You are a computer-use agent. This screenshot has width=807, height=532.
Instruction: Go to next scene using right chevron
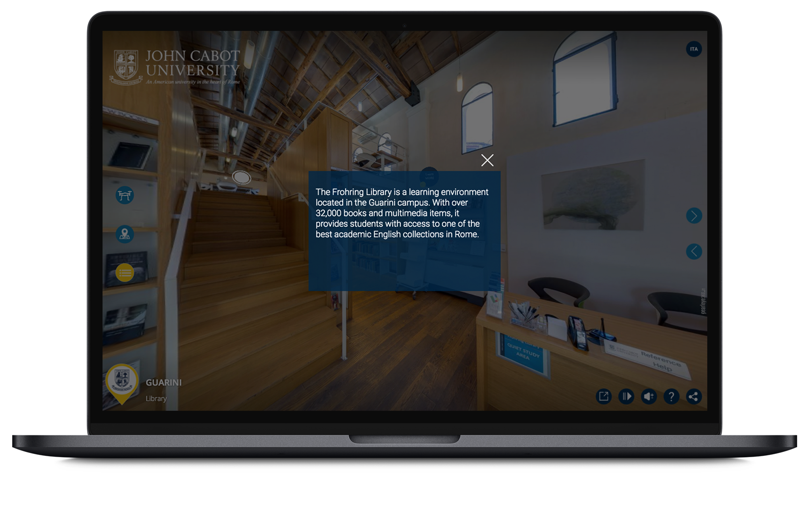[693, 216]
